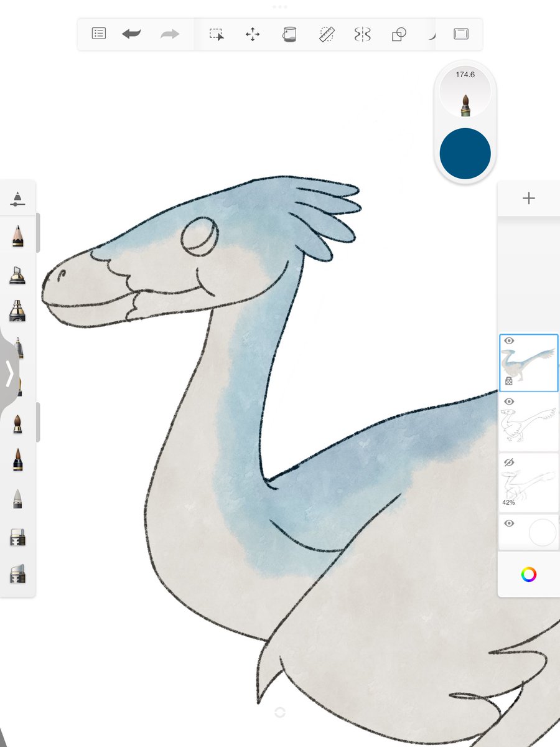This screenshot has height=747, width=560.
Task: Select the colored dinosaur layer thumbnail
Action: 529,363
